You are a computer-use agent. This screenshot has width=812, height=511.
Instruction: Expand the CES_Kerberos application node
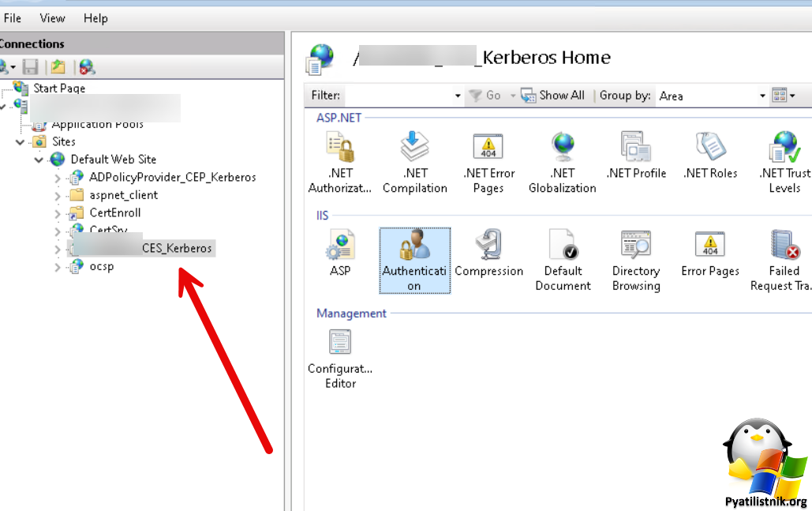[58, 250]
